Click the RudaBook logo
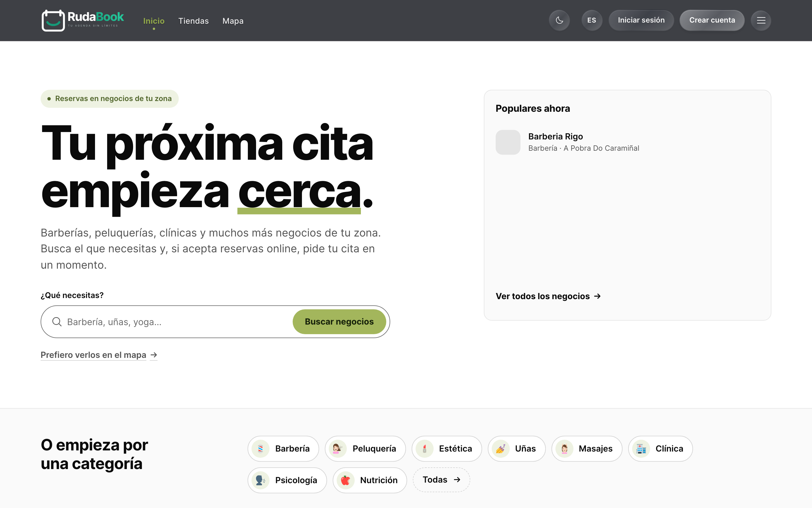The width and height of the screenshot is (812, 508). 83,21
